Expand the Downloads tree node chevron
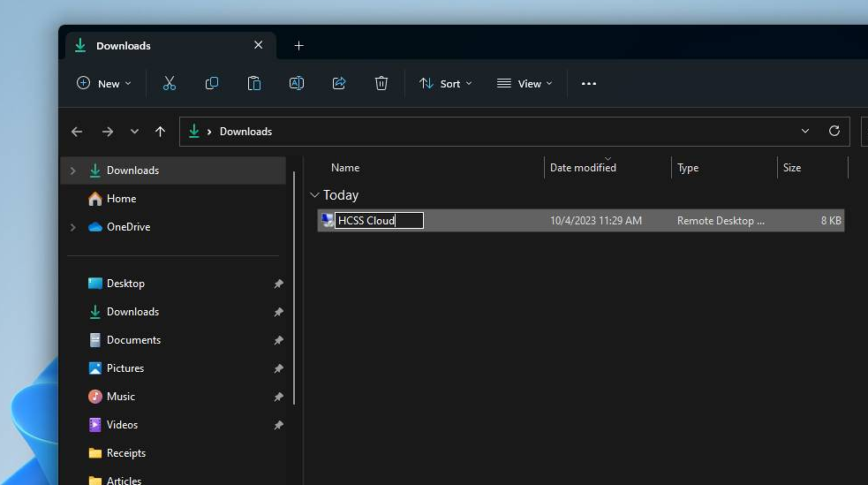868x485 pixels. coord(72,171)
